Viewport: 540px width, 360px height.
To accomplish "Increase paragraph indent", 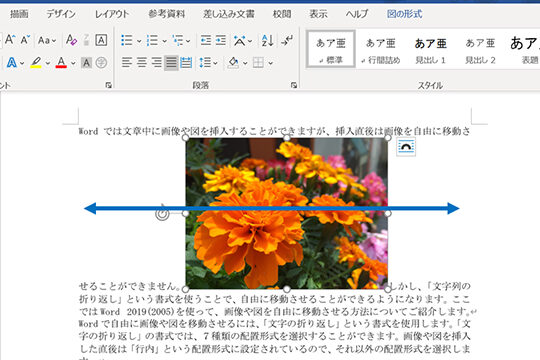I will [221, 40].
